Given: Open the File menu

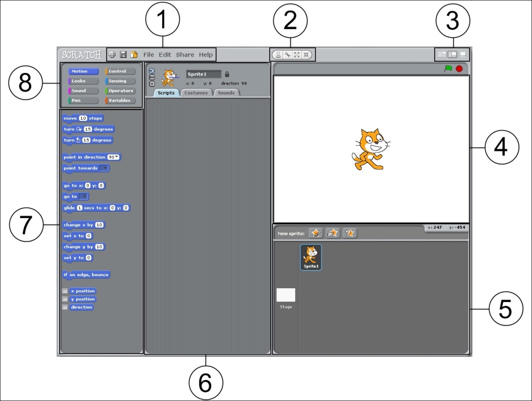Looking at the screenshot, I should click(x=148, y=55).
